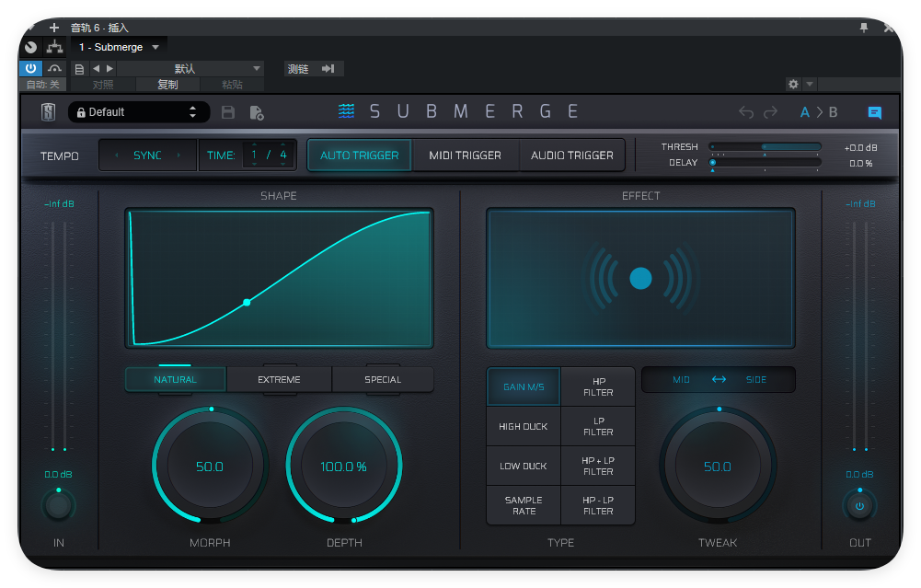The image size is (921, 588).
Task: Click the sidechain arrow icon beside 测链
Action: (x=328, y=69)
